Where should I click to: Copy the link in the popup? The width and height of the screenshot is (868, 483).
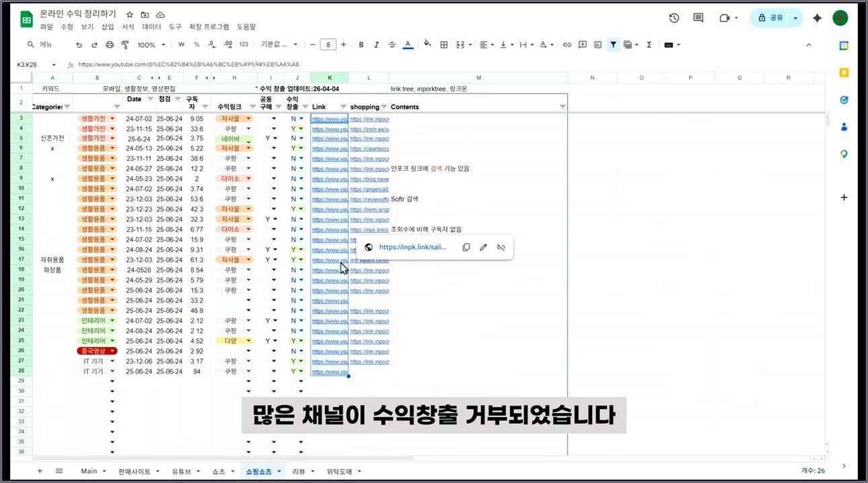click(x=466, y=247)
